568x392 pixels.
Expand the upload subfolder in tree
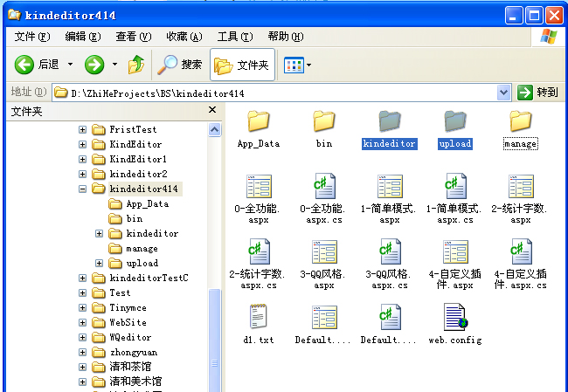[x=99, y=263]
